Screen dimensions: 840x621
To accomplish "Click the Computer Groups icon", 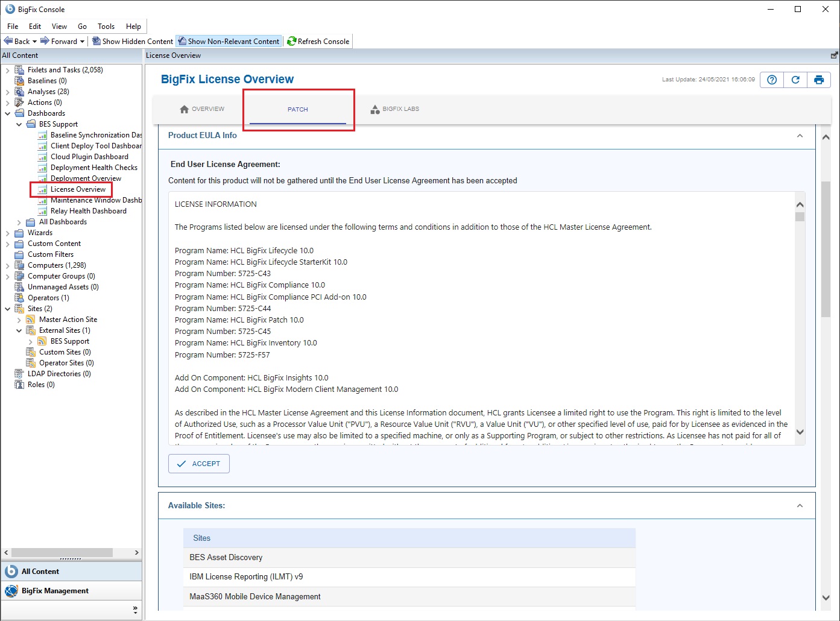I will pyautogui.click(x=19, y=276).
